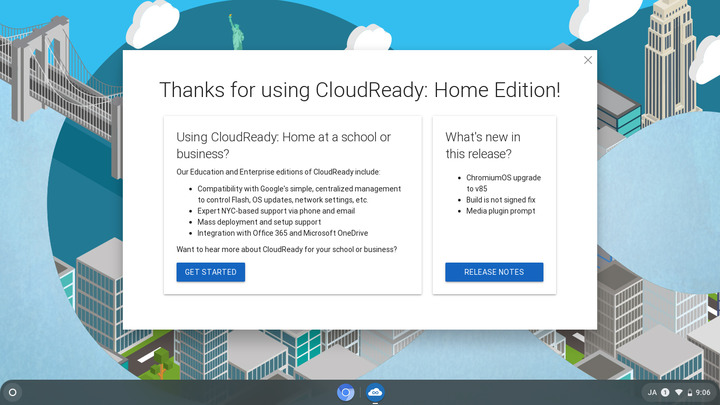Click the Wi-Fi status icon
The height and width of the screenshot is (405, 720).
pyautogui.click(x=678, y=392)
